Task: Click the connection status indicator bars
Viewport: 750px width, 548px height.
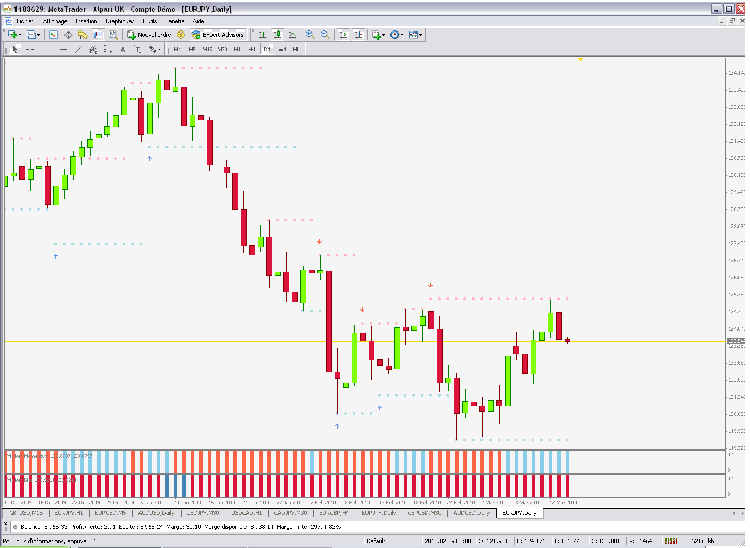Action: (670, 541)
